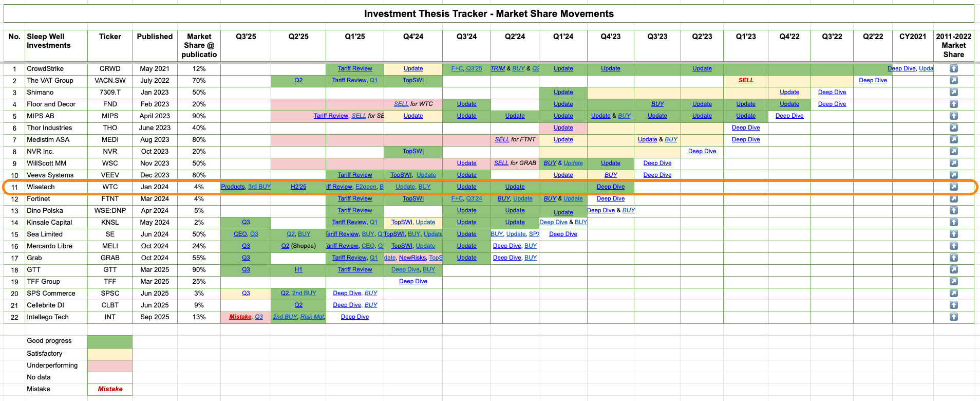This screenshot has width=980, height=401.
Task: Click the arrow icon in Mercardo Libre row
Action: click(953, 246)
